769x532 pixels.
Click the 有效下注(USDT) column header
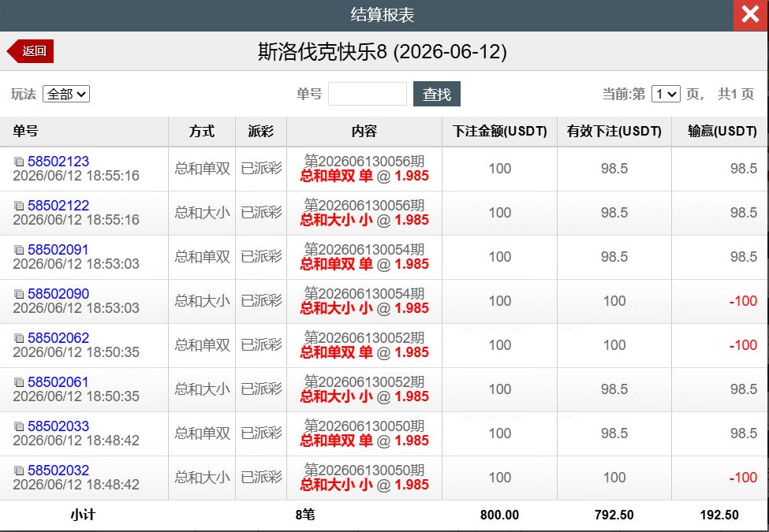click(x=614, y=131)
